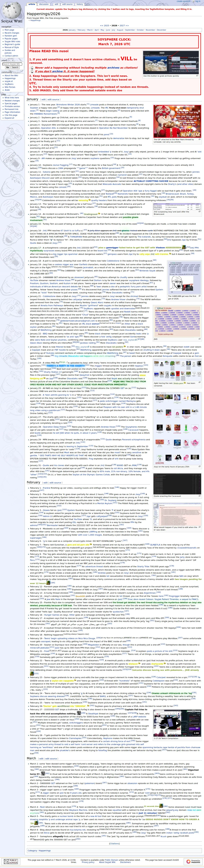This screenshot has width=204, height=868.
Task: Open Random gem link
Action: tap(10, 36)
